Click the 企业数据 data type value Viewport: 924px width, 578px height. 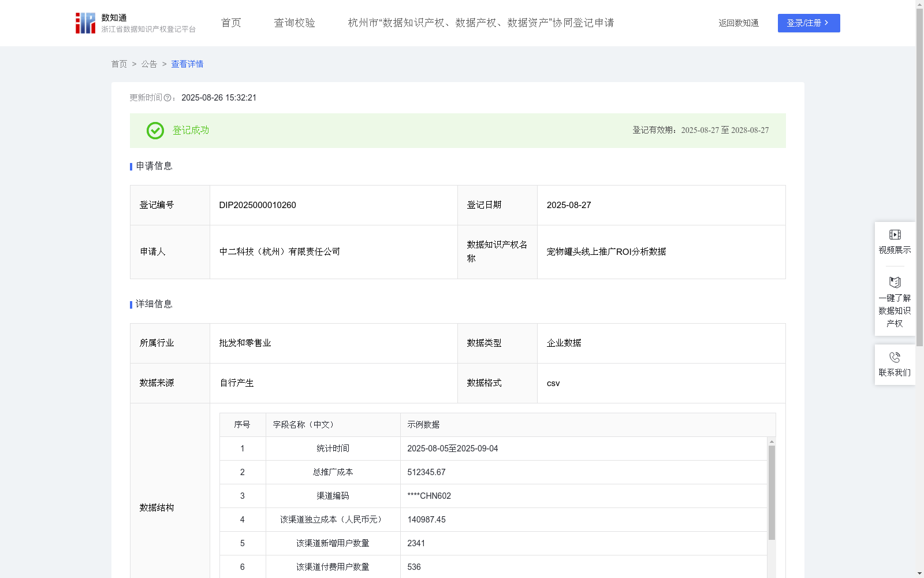tap(564, 343)
